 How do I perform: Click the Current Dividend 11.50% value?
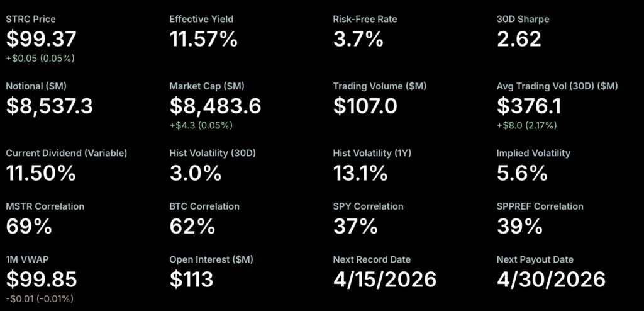[42, 172]
